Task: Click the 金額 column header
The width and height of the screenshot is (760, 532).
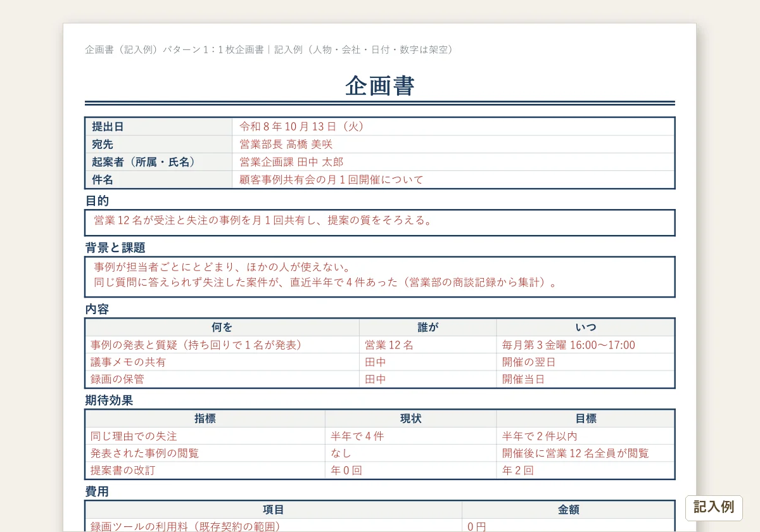Action: coord(568,510)
